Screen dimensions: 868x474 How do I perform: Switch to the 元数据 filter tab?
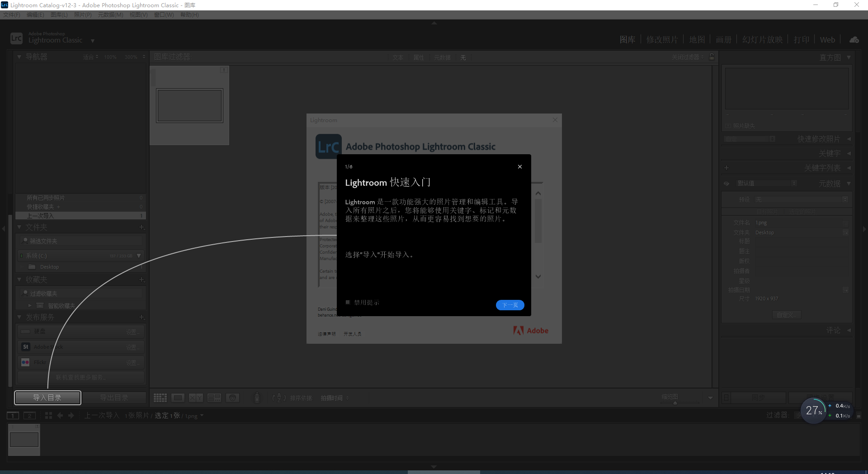[x=442, y=57]
